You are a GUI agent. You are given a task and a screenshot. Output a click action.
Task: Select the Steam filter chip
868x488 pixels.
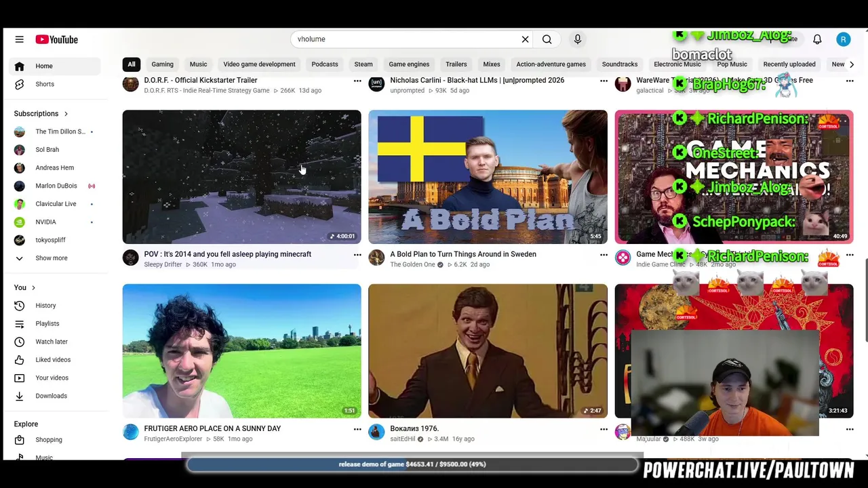[x=363, y=64]
